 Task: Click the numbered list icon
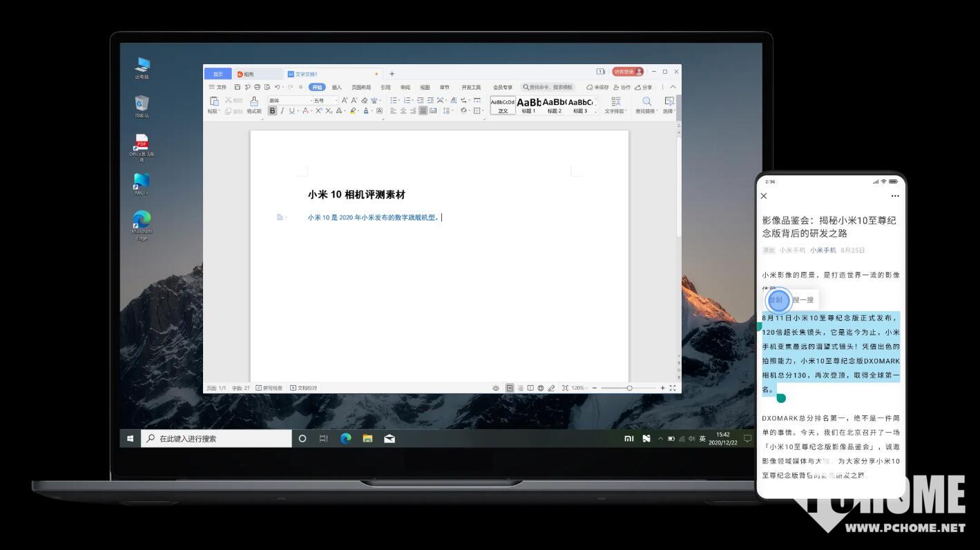click(x=407, y=101)
